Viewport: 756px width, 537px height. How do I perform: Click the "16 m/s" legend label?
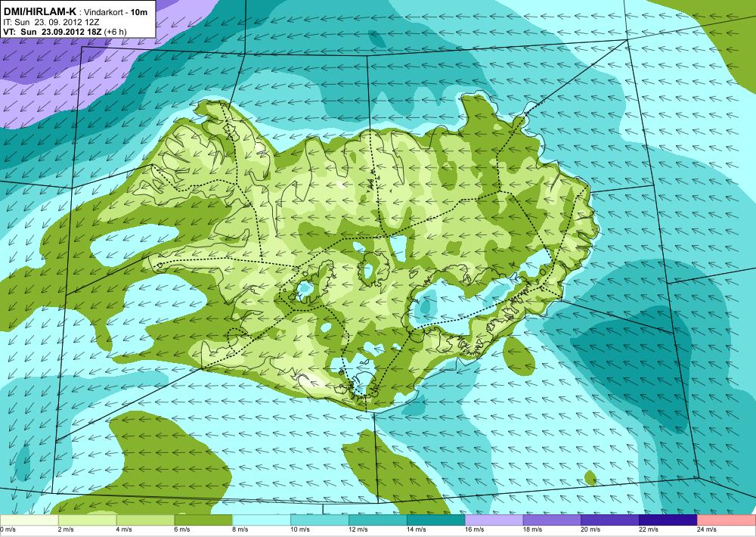tap(475, 529)
